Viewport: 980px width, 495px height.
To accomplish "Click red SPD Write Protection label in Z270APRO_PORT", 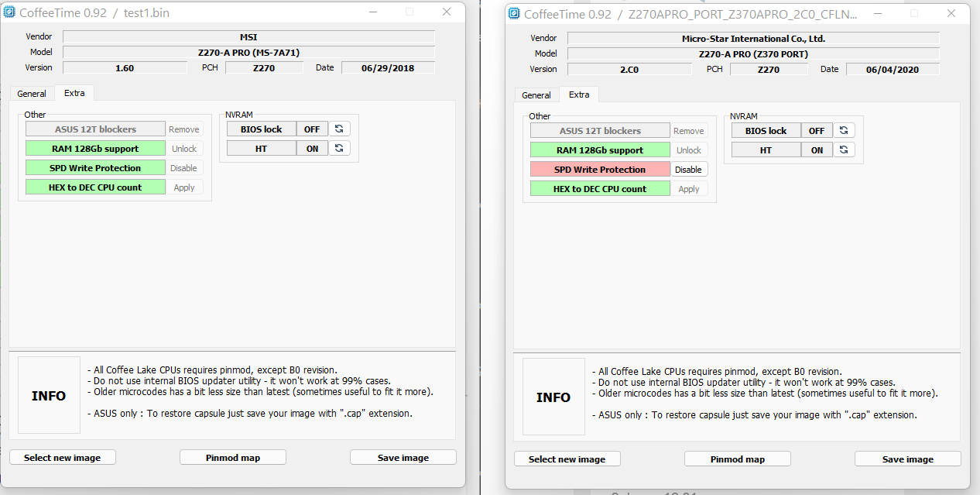I will click(600, 170).
